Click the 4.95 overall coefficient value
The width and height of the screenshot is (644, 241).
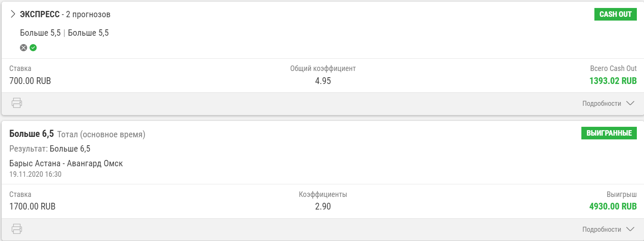pyautogui.click(x=323, y=81)
